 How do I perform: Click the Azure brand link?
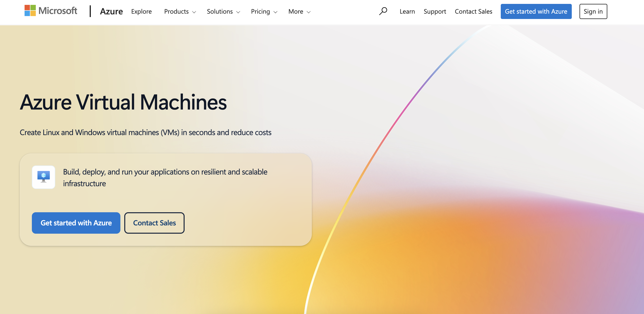[x=111, y=11]
